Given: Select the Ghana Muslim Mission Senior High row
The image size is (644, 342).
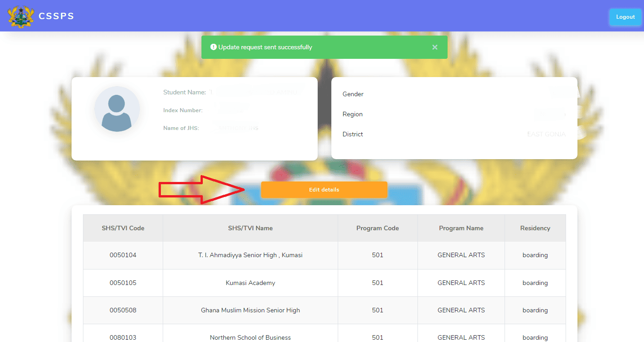Looking at the screenshot, I should (250, 310).
